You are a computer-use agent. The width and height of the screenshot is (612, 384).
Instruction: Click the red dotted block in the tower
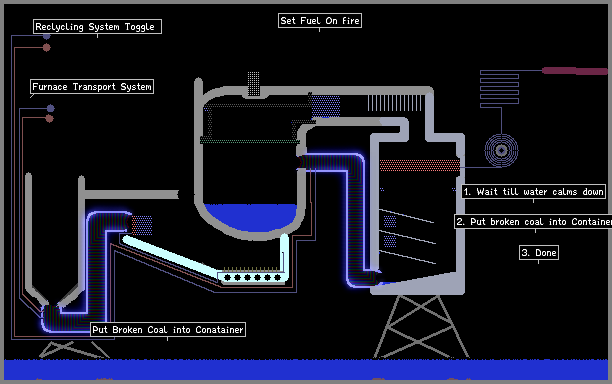(x=420, y=165)
